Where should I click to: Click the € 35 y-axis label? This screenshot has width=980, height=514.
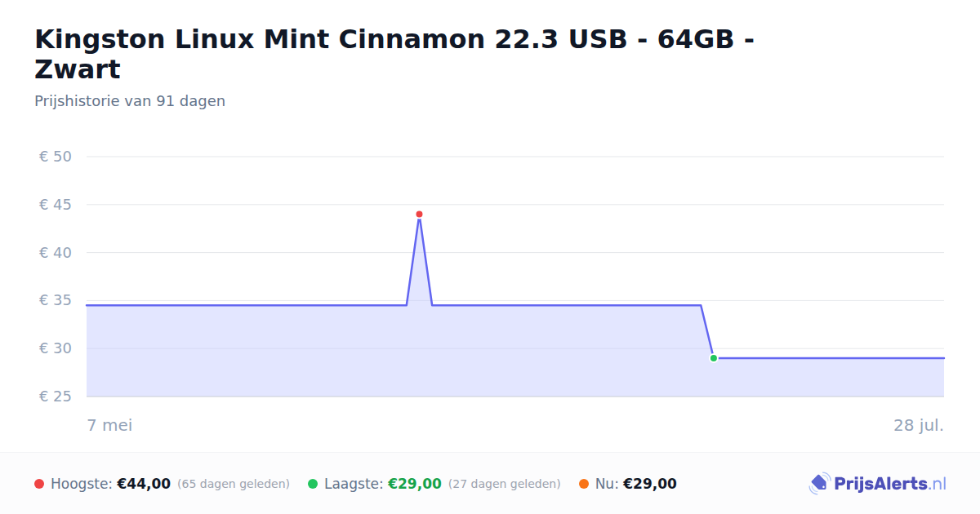point(56,300)
